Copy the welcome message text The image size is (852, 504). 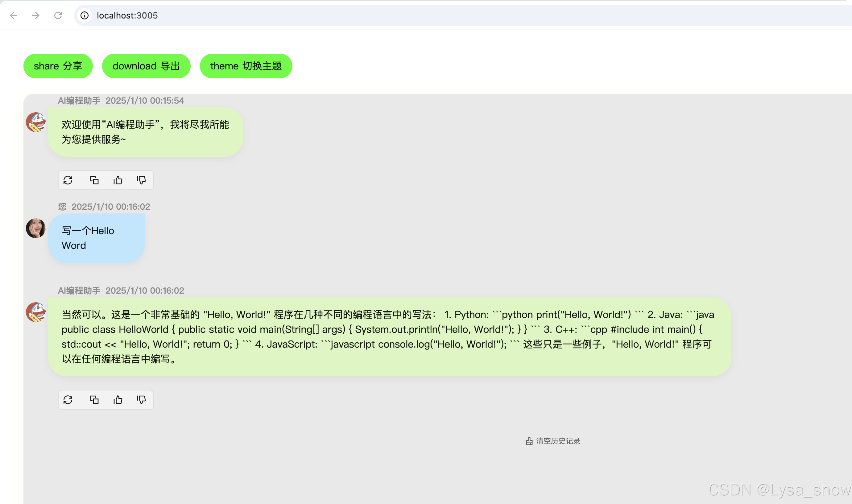point(94,180)
